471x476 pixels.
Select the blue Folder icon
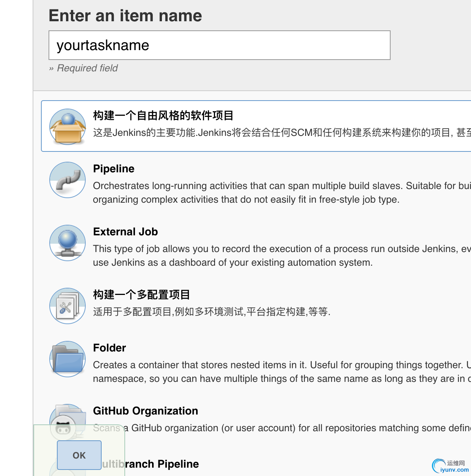(68, 359)
